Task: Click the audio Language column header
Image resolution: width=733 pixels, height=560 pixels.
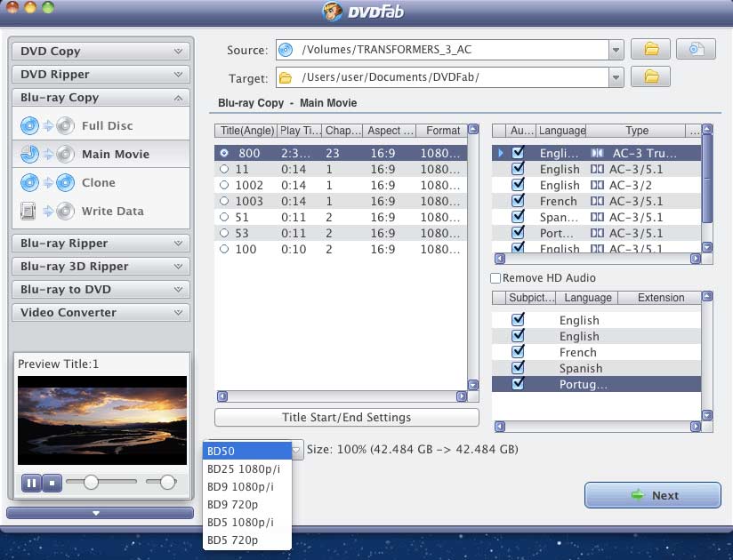Action: pos(561,131)
